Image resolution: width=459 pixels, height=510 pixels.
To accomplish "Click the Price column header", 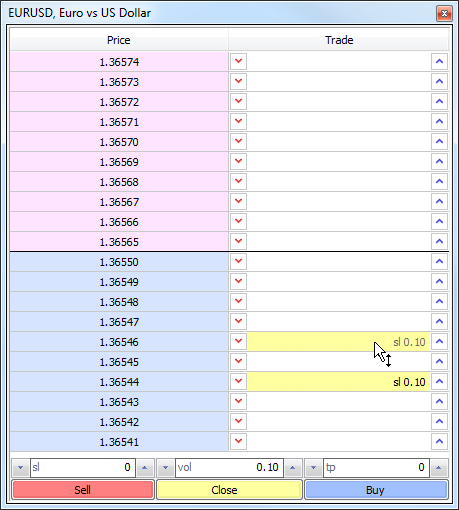I will point(119,40).
